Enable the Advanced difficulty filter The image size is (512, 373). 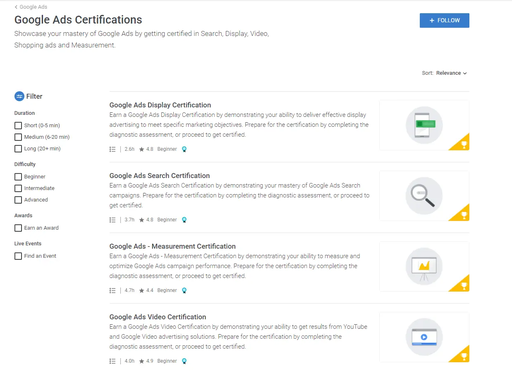click(x=18, y=200)
